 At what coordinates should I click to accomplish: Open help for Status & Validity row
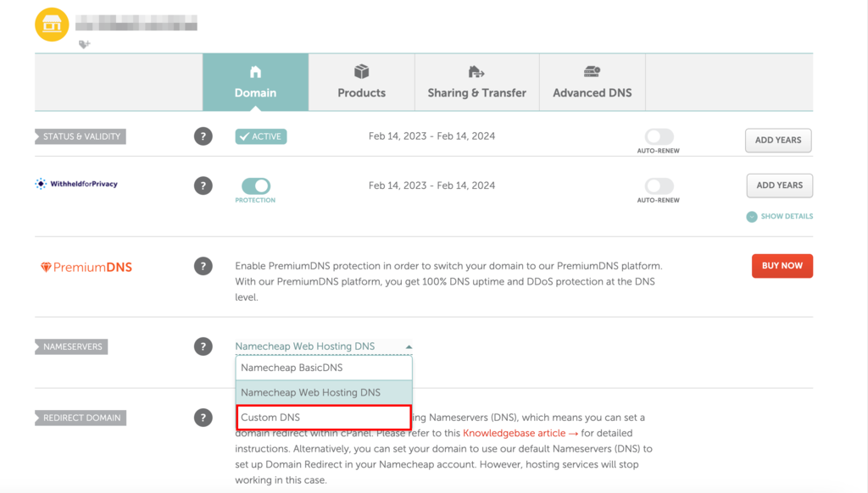coord(203,136)
